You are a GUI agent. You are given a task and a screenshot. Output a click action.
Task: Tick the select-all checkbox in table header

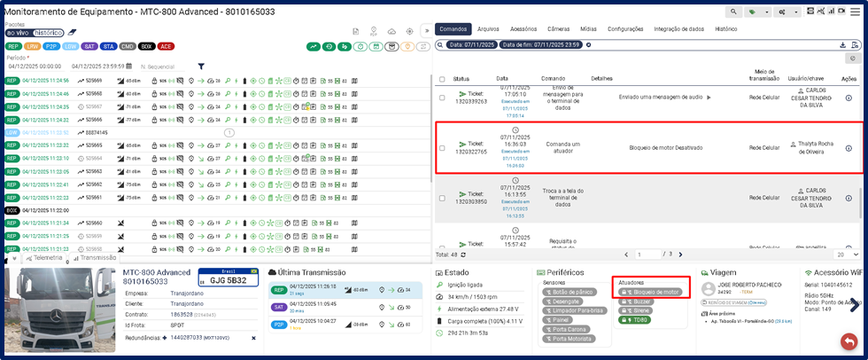442,79
